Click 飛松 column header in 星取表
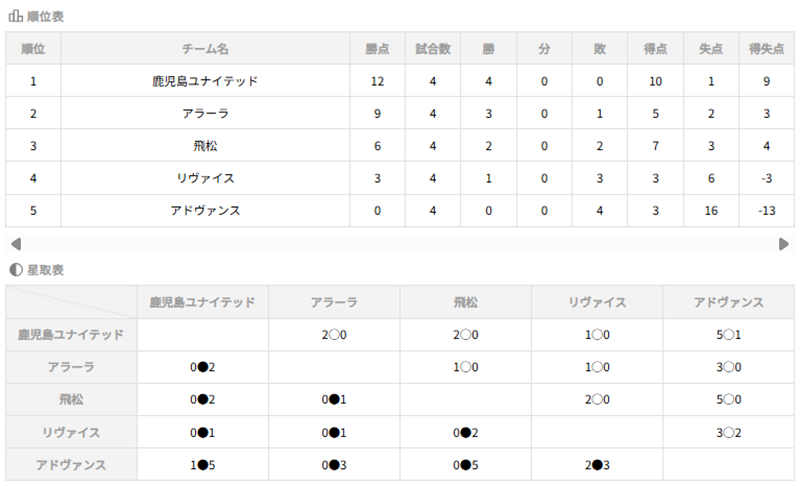Viewport: 800px width, 486px height. [x=466, y=302]
